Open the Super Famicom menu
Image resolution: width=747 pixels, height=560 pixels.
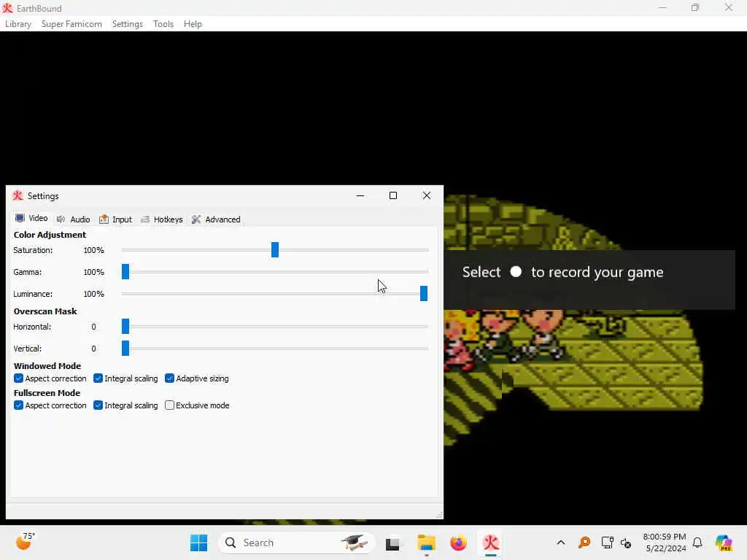[71, 24]
